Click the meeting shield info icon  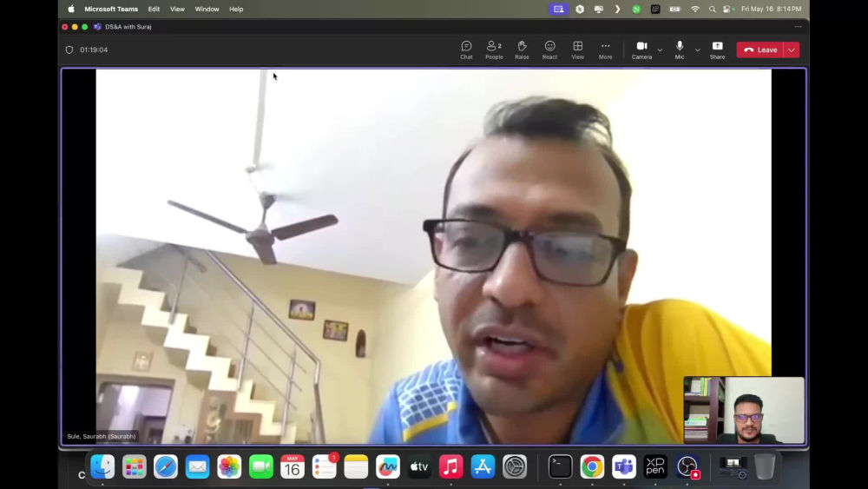point(69,50)
